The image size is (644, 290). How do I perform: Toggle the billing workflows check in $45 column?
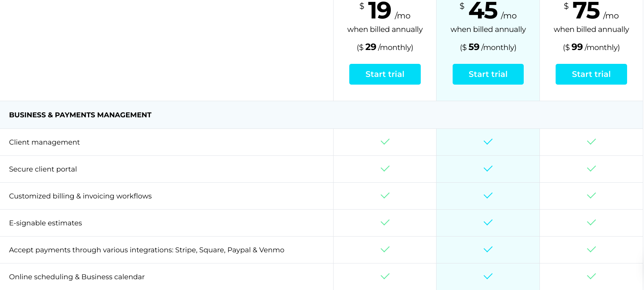pyautogui.click(x=488, y=196)
